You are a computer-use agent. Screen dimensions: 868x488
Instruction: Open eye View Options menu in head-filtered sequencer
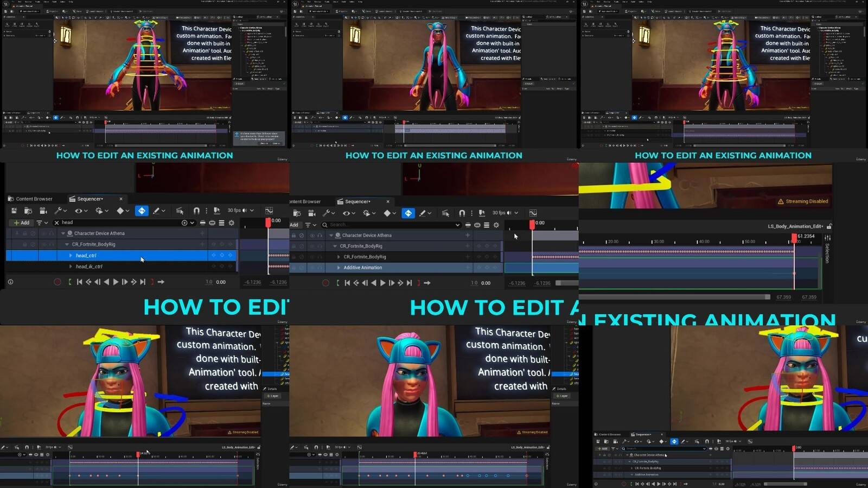tap(81, 211)
